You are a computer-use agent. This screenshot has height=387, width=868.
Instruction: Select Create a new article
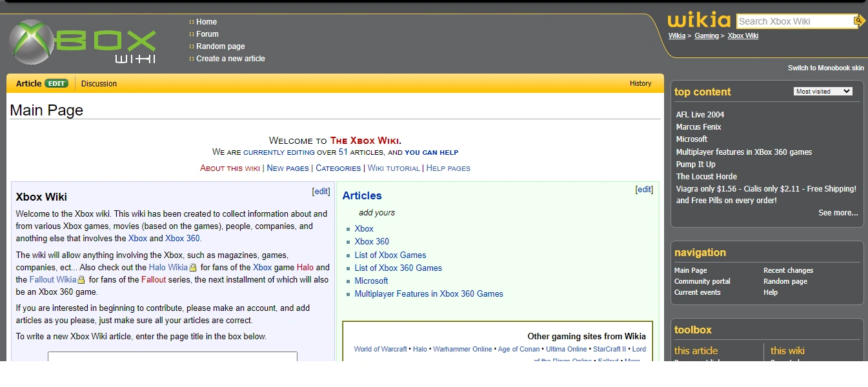pos(230,59)
